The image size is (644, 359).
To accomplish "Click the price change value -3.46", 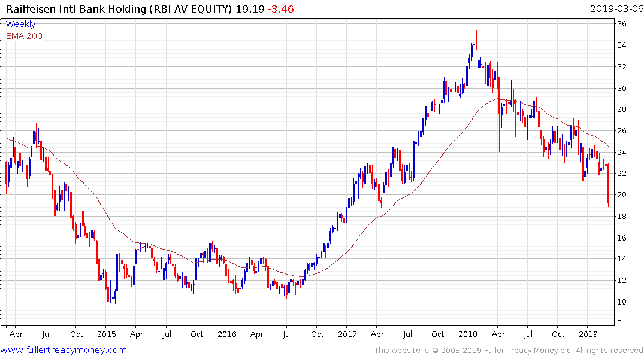I will pyautogui.click(x=281, y=9).
